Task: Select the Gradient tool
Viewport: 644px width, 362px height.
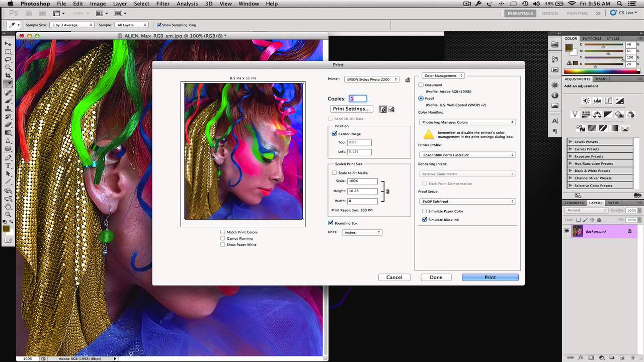Action: tap(8, 133)
